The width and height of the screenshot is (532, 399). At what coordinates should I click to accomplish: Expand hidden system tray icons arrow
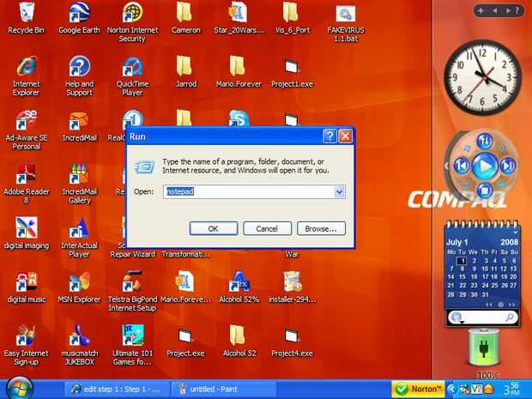451,390
